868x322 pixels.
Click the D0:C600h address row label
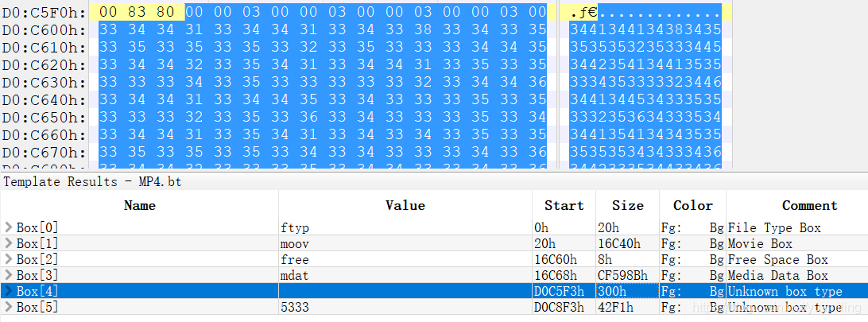45,29
